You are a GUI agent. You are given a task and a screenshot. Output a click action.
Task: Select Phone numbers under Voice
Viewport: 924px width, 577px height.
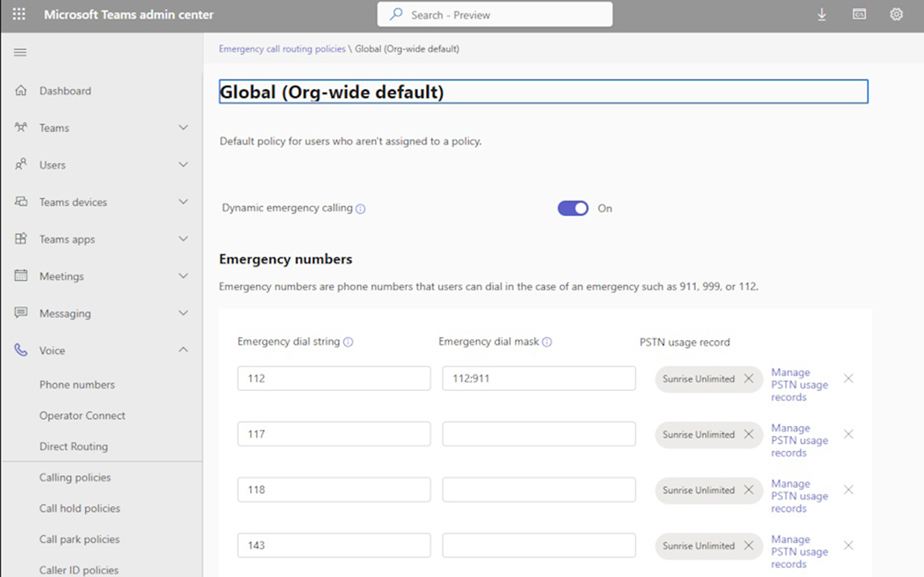(78, 385)
